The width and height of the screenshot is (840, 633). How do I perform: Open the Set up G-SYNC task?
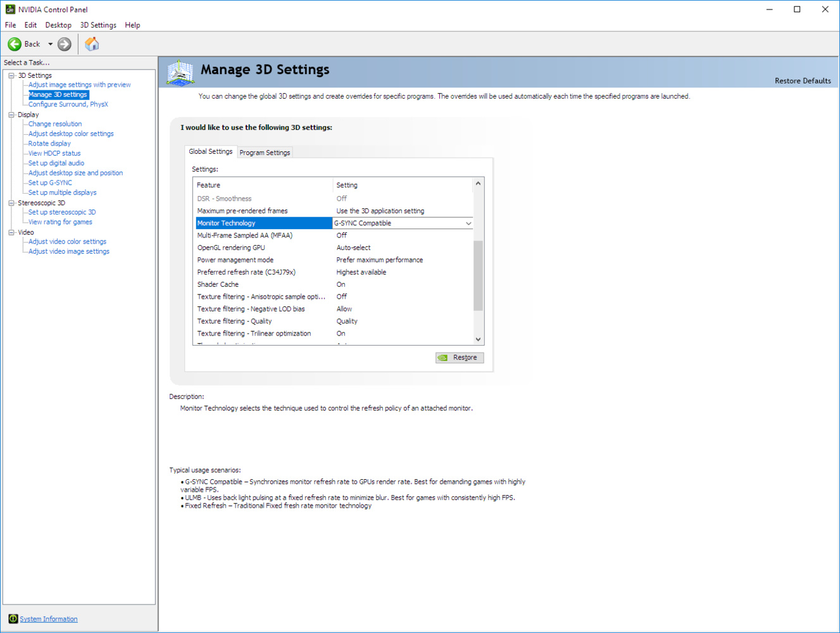click(50, 183)
